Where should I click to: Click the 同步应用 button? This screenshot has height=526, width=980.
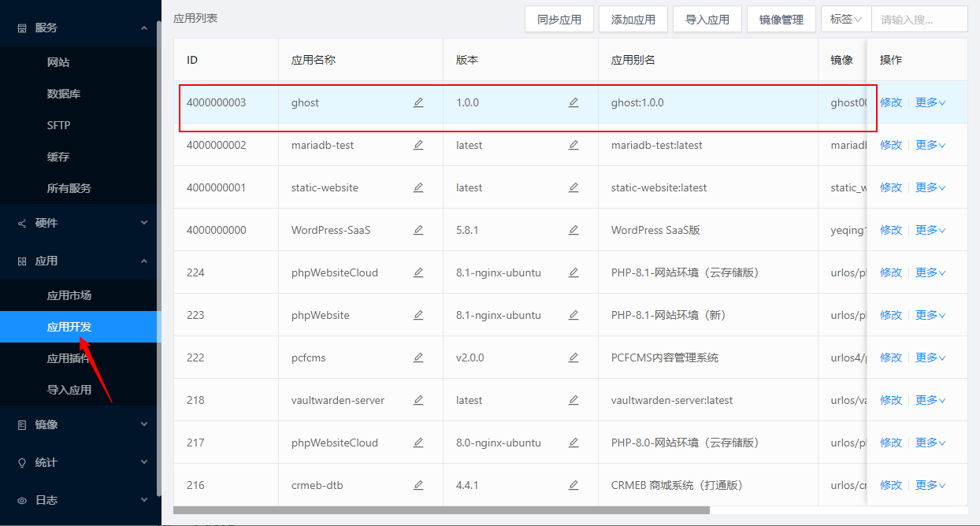pos(559,20)
